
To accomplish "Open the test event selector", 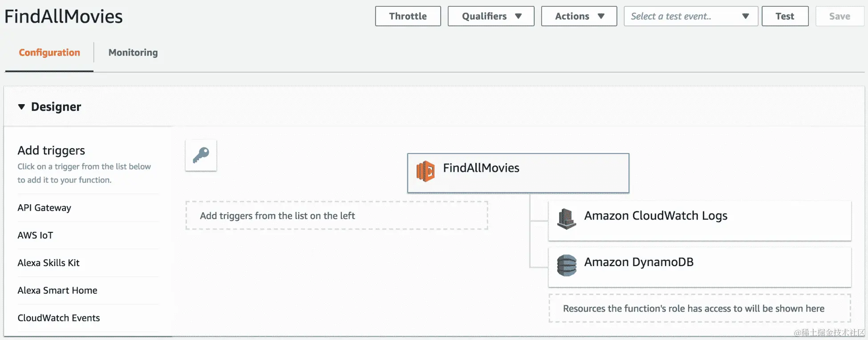I will point(690,16).
